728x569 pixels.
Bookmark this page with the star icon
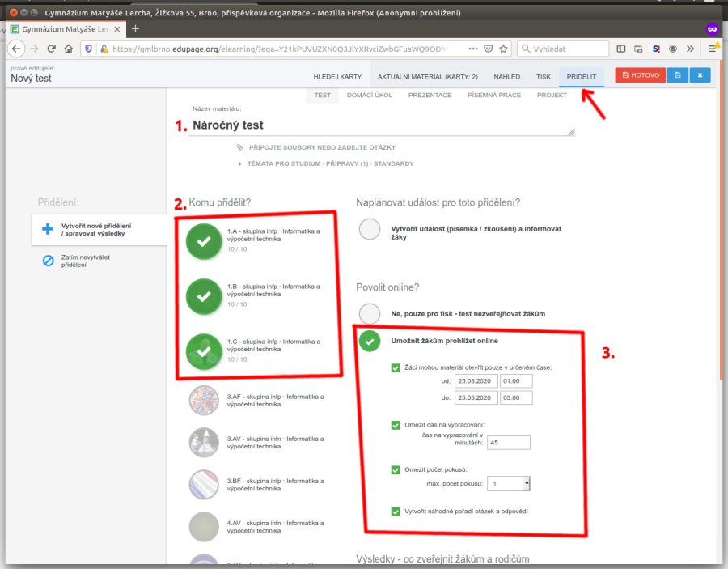[x=504, y=49]
